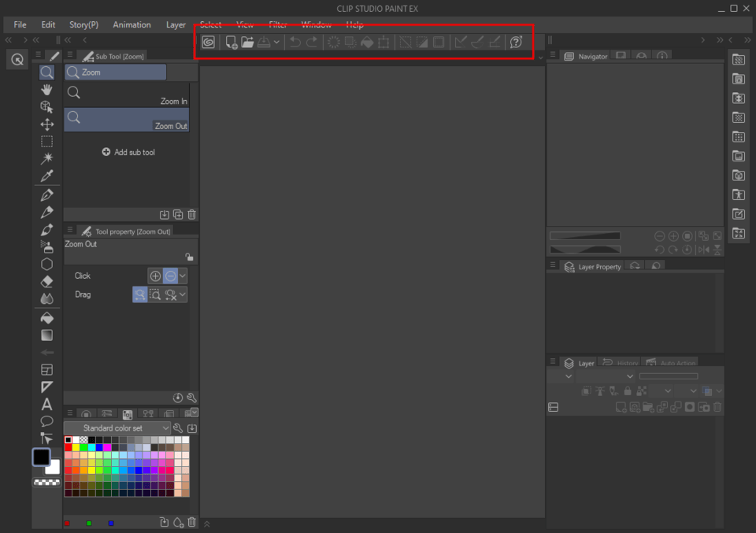Open the Animation menu
This screenshot has height=533, width=756.
click(132, 24)
